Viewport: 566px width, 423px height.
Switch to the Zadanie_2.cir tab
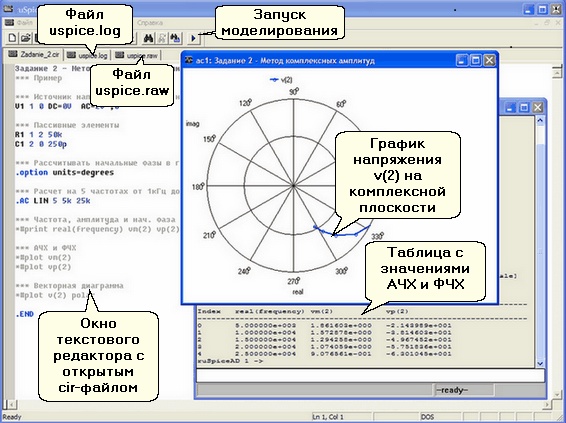34,54
